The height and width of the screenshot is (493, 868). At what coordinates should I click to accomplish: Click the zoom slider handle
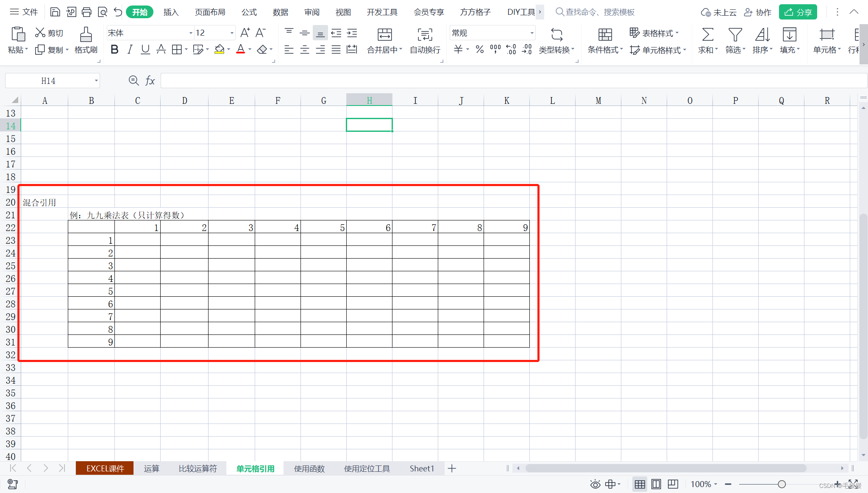pyautogui.click(x=782, y=484)
